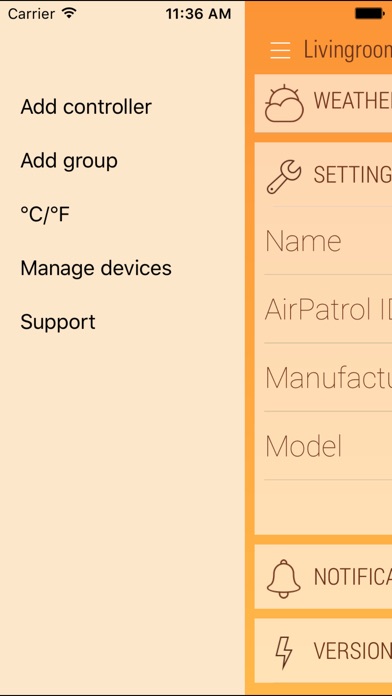The image size is (392, 696).
Task: Choose Add group from side menu
Action: pos(69,161)
